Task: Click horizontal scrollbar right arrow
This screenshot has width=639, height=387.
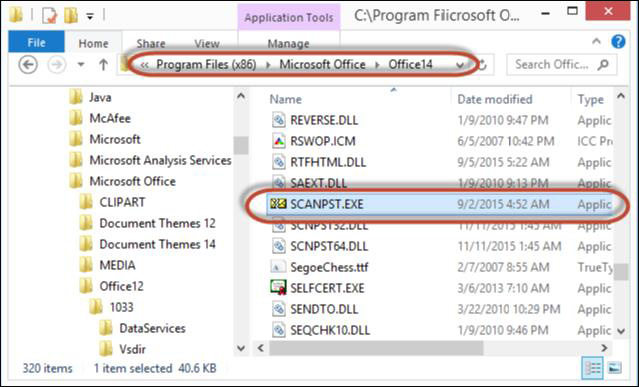Action: [604, 348]
